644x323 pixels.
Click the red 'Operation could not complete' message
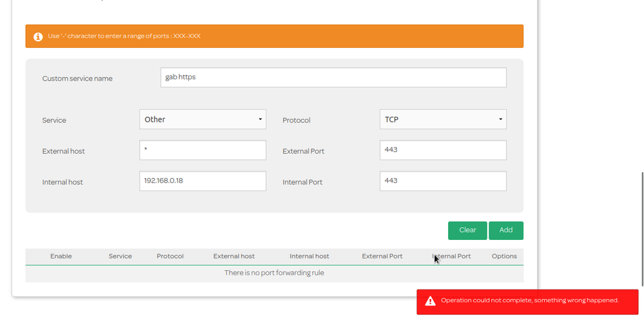click(x=529, y=300)
